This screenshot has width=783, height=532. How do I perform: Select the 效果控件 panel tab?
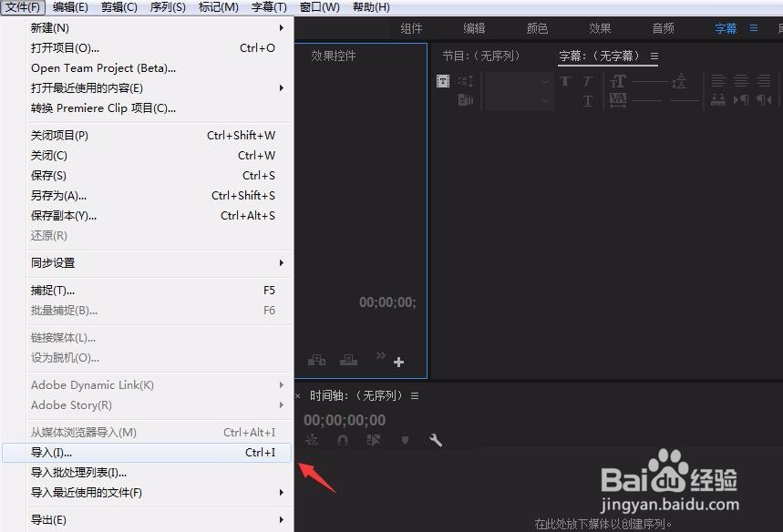(x=333, y=56)
